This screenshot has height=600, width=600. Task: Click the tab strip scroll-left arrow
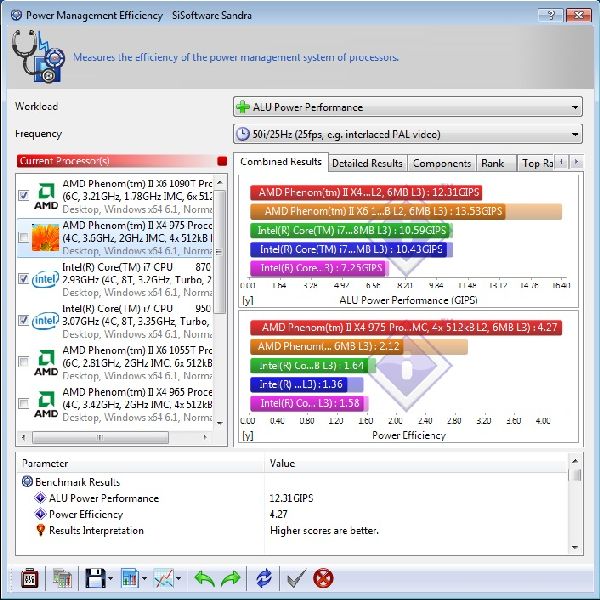pyautogui.click(x=561, y=162)
